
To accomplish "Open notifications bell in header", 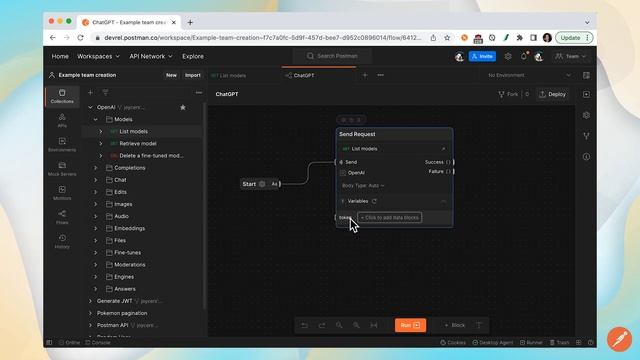I will pyautogui.click(x=524, y=56).
